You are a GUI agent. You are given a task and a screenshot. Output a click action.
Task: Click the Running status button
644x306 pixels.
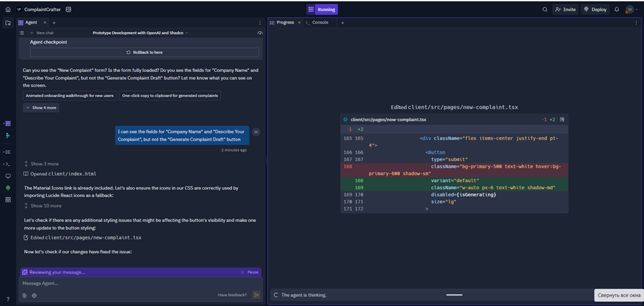pos(322,9)
